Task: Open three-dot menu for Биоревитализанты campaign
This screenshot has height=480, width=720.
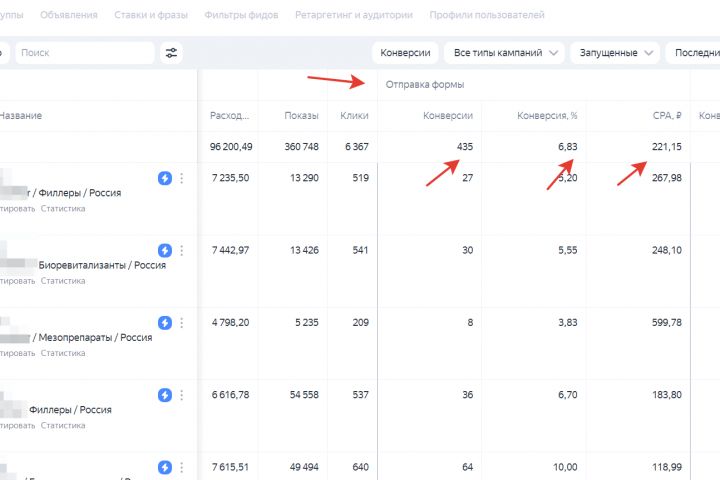Action: click(181, 250)
